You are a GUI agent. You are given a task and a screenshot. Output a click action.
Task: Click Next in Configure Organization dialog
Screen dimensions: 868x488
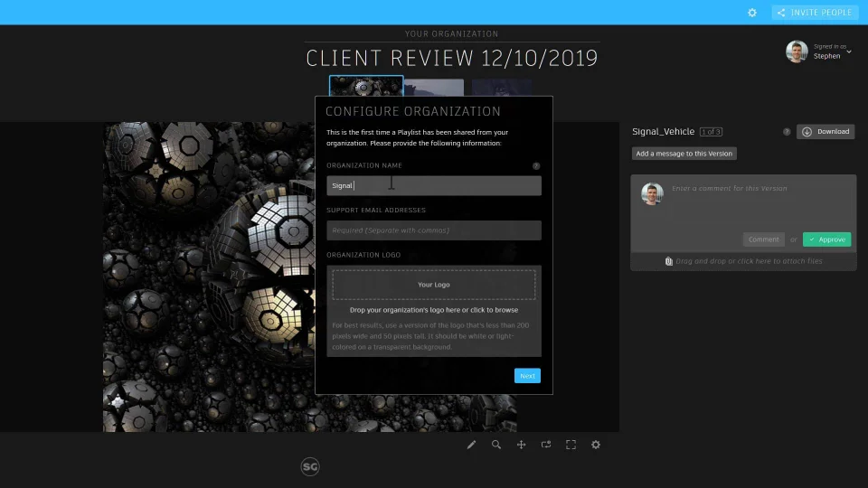point(527,376)
